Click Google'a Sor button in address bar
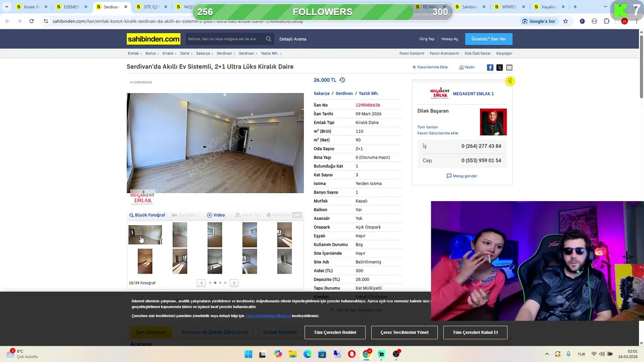644x362 pixels. 538,21
